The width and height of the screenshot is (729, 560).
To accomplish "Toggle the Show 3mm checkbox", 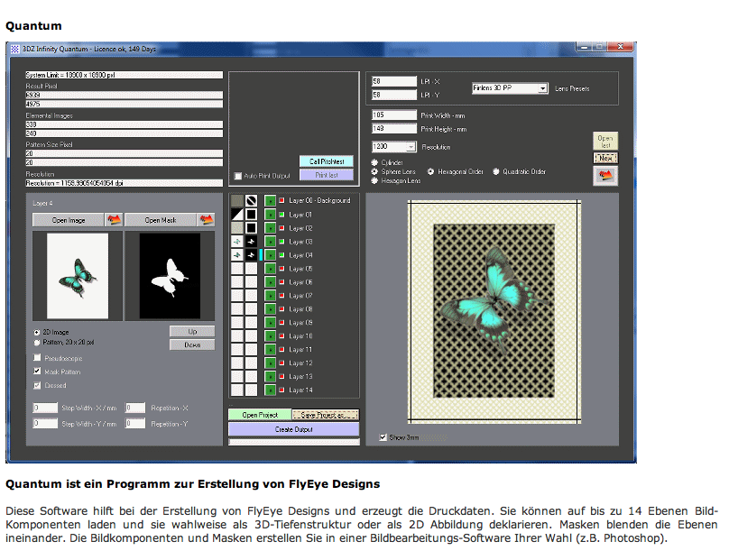I will (x=383, y=437).
